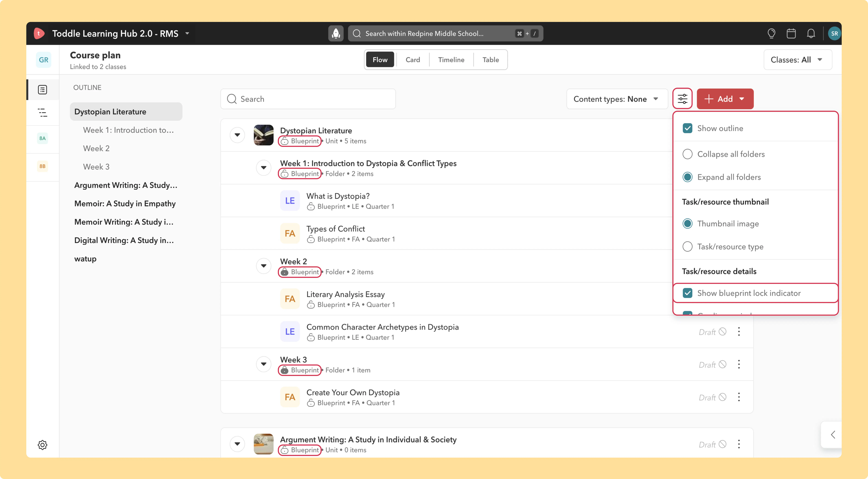Screen dimensions: 868x479
Task: Open the notifications bell
Action: point(811,33)
